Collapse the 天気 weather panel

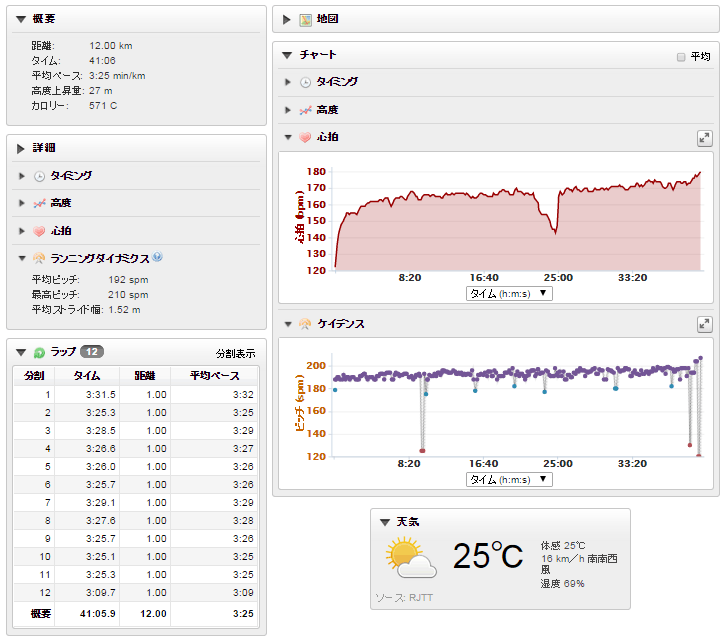[x=385, y=522]
